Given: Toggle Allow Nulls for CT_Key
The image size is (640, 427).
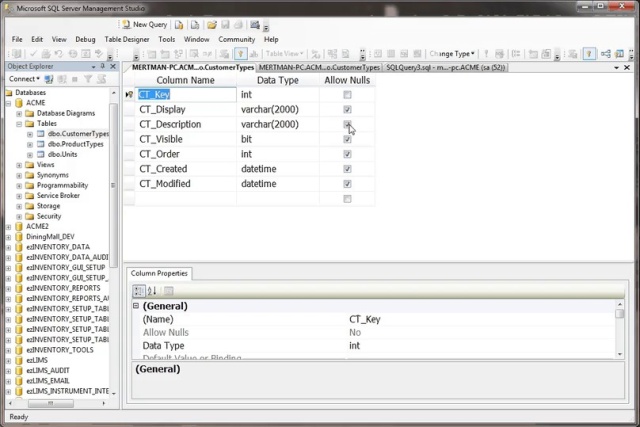Looking at the screenshot, I should click(347, 95).
